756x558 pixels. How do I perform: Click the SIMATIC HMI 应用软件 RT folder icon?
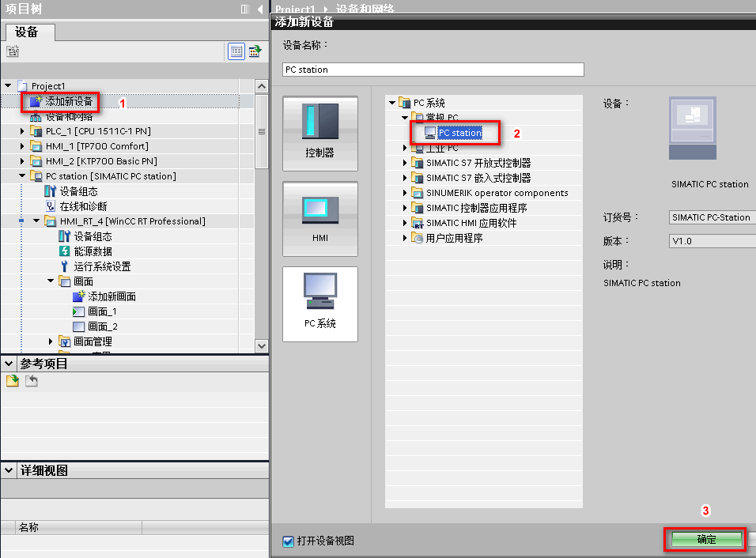[417, 223]
